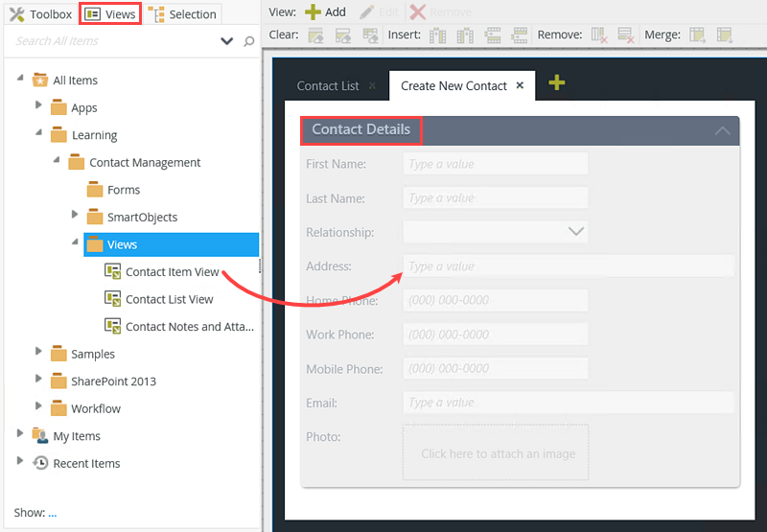
Task: Open the Contact List tab
Action: (x=328, y=85)
